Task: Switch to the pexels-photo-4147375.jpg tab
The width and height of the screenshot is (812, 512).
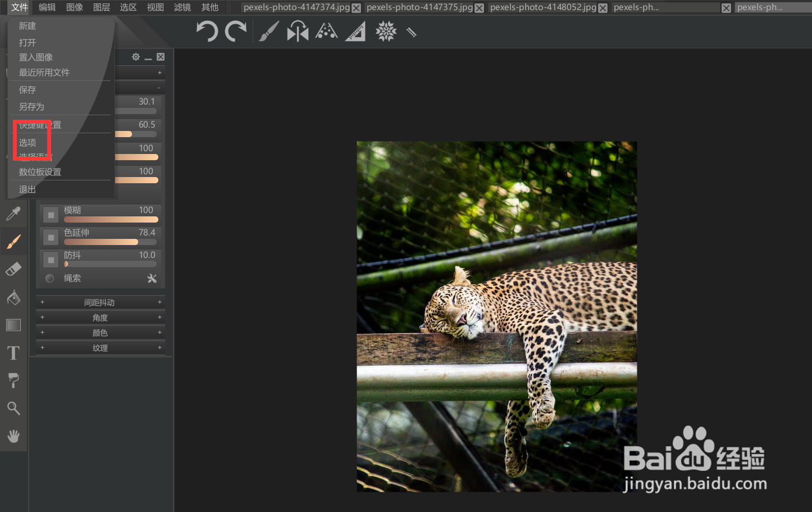Action: point(419,7)
